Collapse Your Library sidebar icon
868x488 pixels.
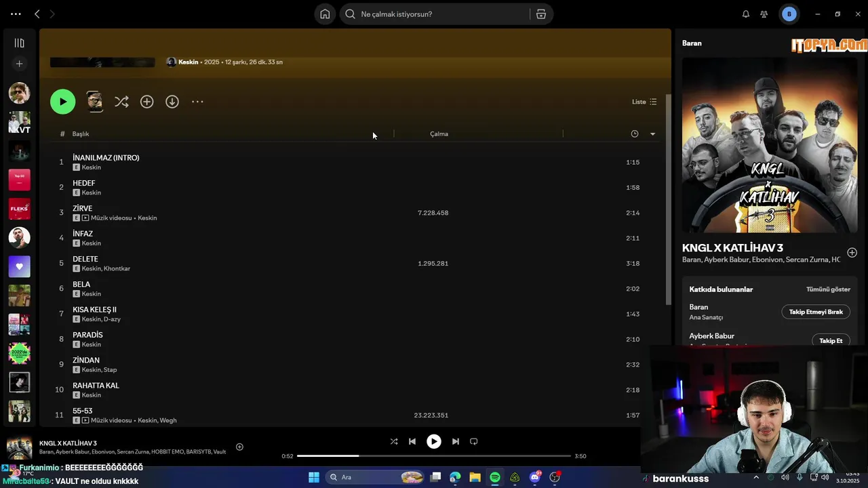coord(19,43)
